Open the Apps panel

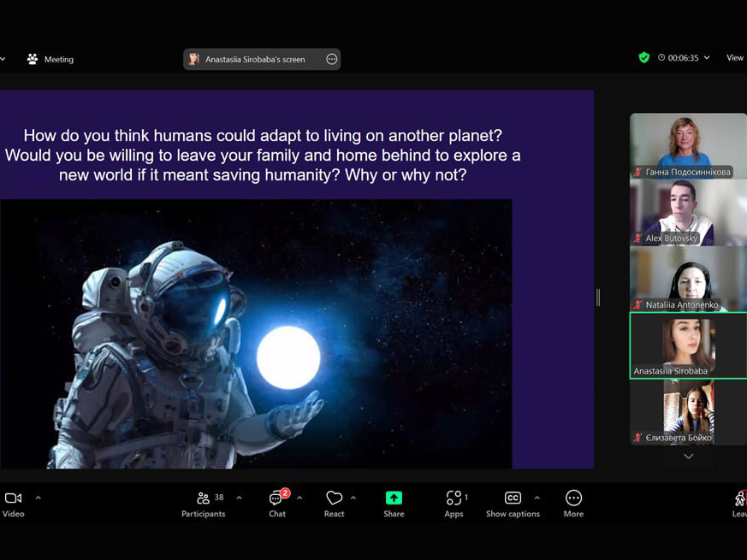(x=454, y=504)
